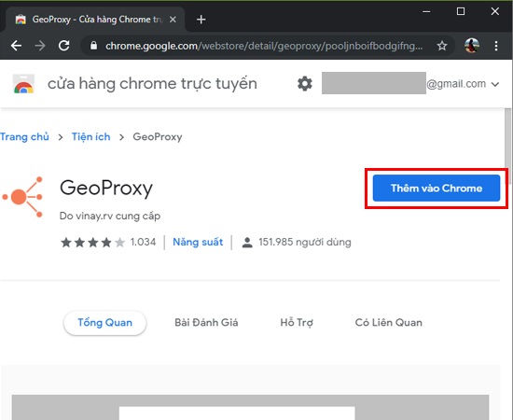Open the Có Liên Quan tab
Viewport: 513px width, 420px height.
[388, 323]
